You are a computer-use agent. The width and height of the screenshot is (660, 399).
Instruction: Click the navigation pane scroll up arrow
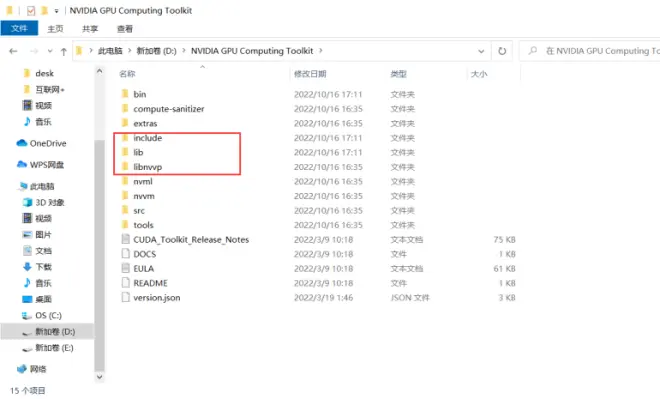point(99,71)
